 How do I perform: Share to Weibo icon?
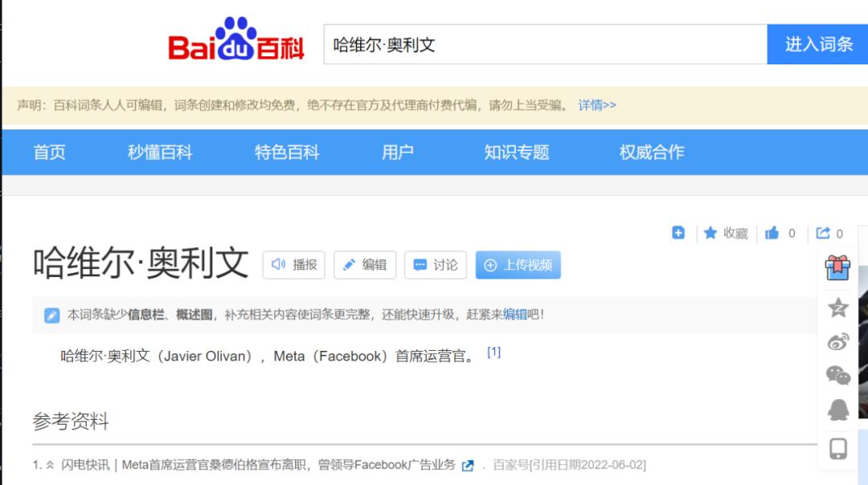coord(838,342)
